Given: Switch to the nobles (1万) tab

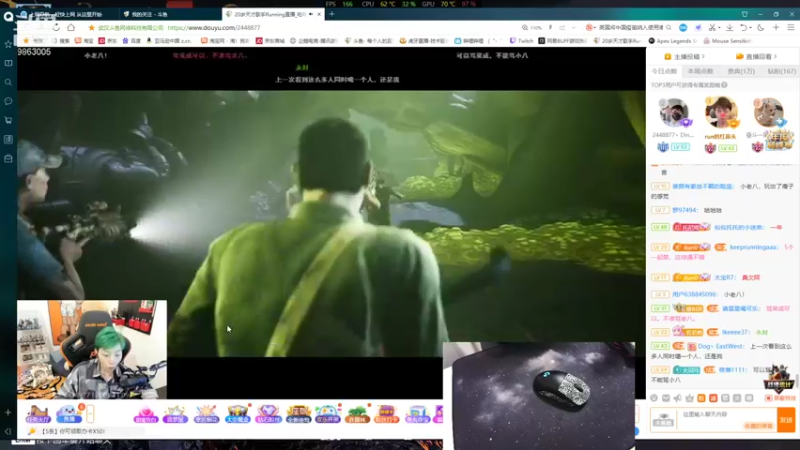Looking at the screenshot, I should 741,71.
